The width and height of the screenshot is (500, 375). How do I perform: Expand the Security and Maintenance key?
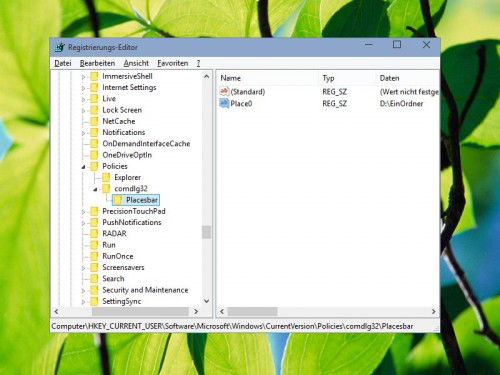click(83, 291)
